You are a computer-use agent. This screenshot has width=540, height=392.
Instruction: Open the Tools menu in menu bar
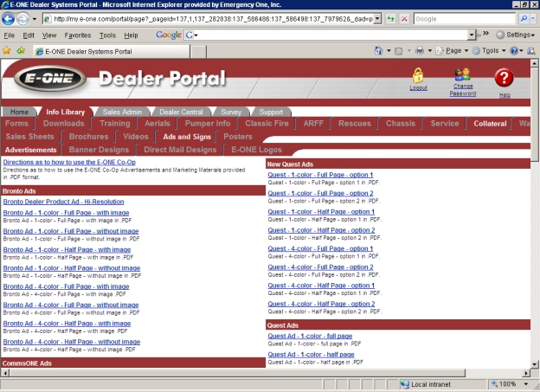point(107,35)
